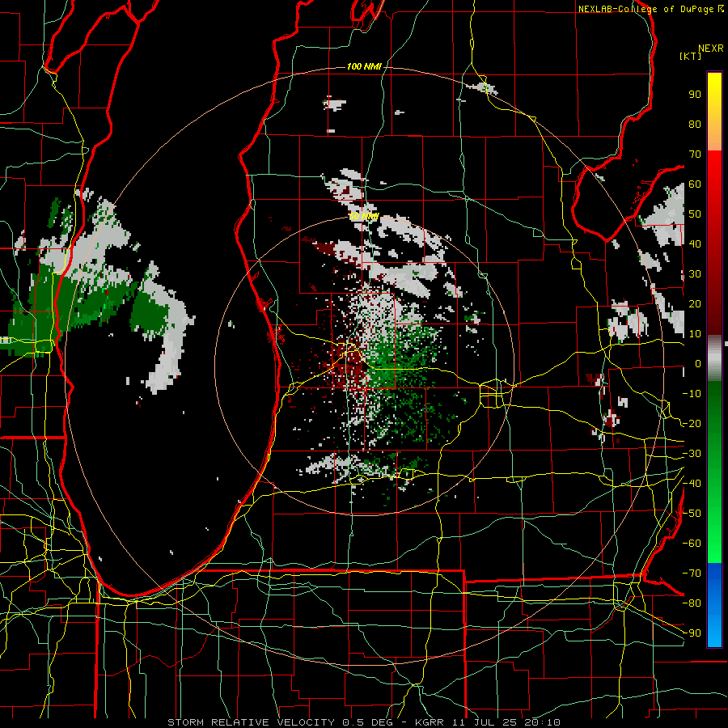
Task: Click the -60 value on the velocity scale
Action: click(x=692, y=544)
